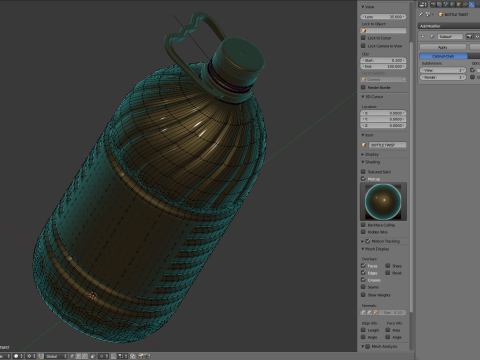Click the pin icon in properties breadcrumb
This screenshot has height=360, width=480.
(x=421, y=14)
